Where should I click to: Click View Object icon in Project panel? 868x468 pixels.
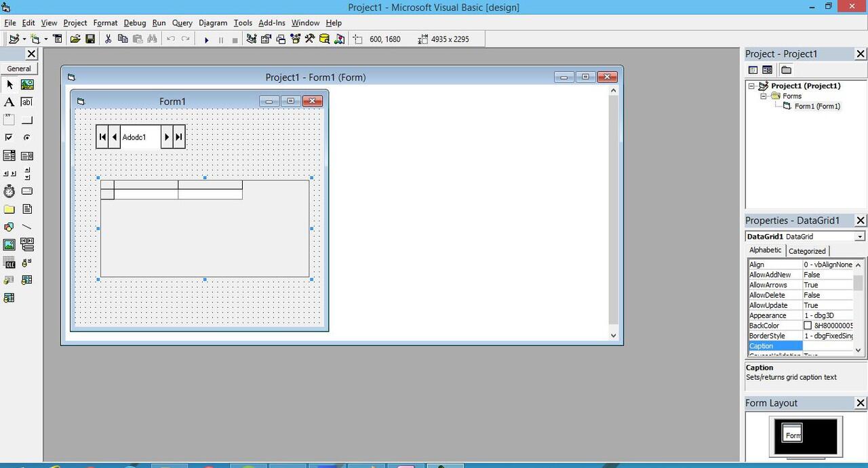click(768, 70)
